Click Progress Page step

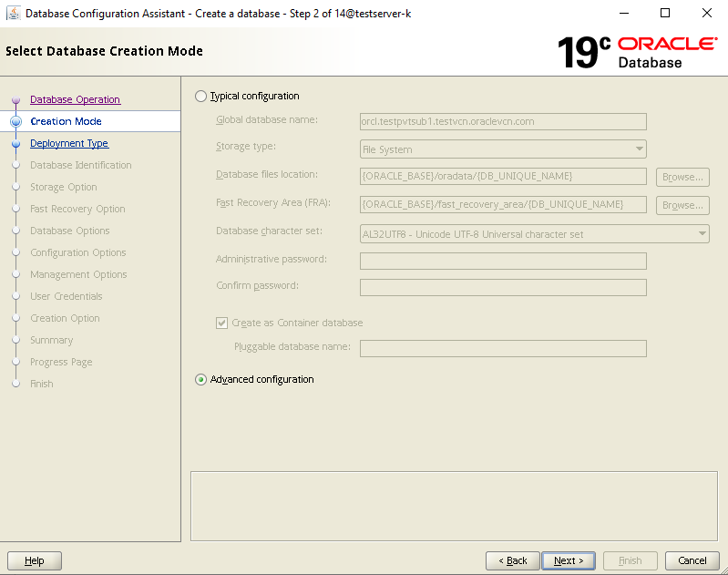[x=61, y=362]
